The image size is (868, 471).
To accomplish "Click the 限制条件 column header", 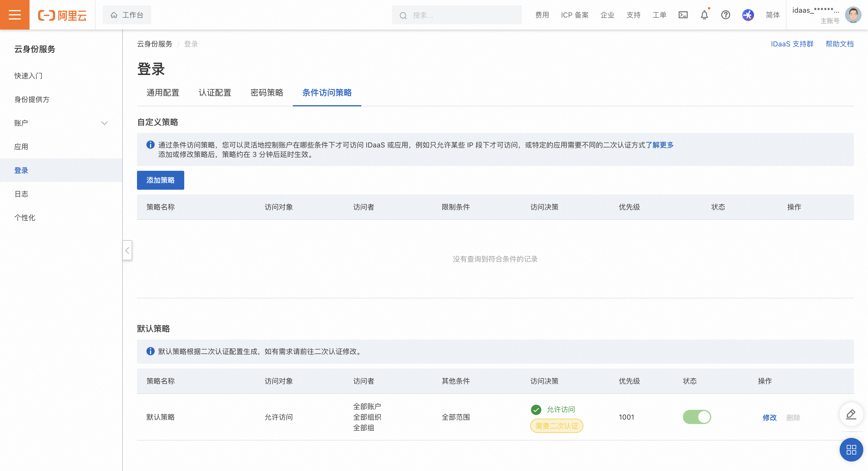I will (456, 207).
